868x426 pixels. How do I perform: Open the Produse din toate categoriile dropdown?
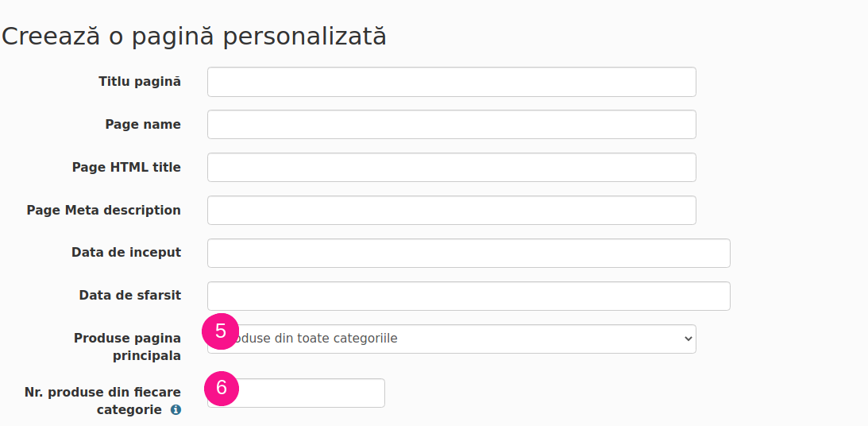pos(452,339)
